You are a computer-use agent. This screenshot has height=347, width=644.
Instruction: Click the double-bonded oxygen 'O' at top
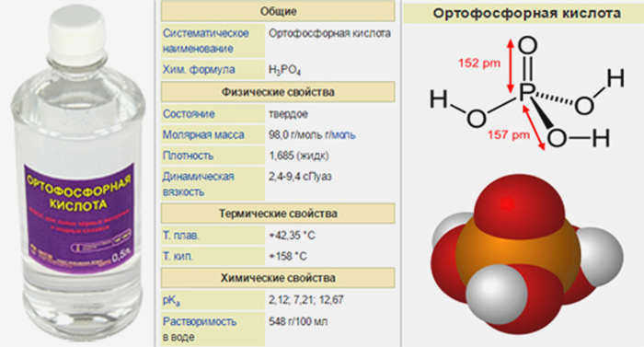(527, 46)
